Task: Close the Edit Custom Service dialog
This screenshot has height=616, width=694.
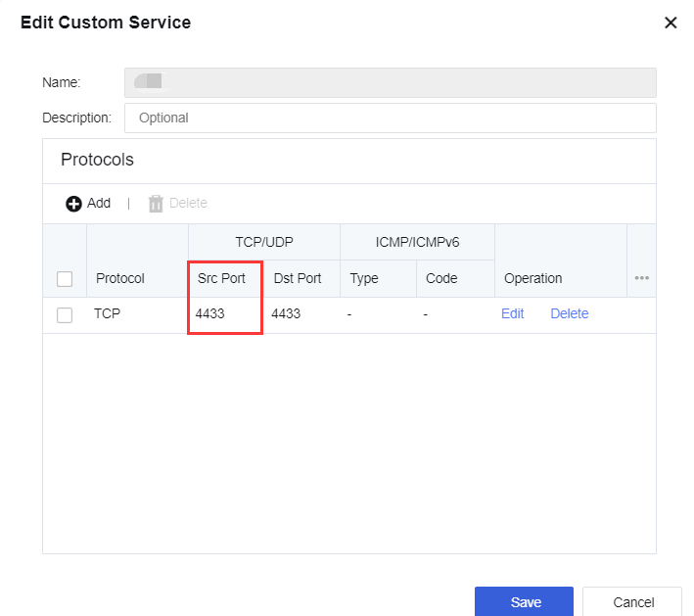Action: pyautogui.click(x=671, y=23)
